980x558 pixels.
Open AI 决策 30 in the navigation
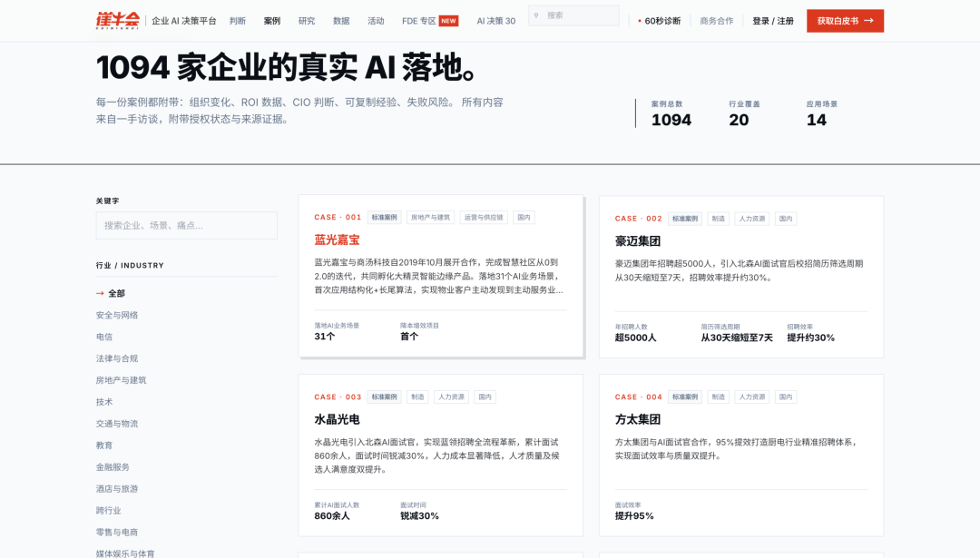tap(496, 21)
